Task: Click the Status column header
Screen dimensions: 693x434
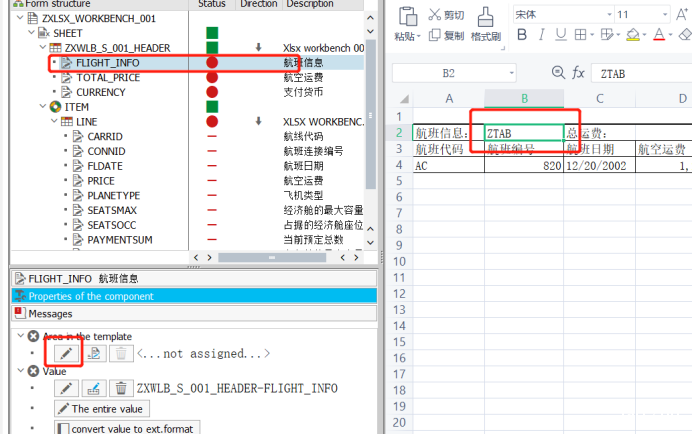Action: (212, 4)
